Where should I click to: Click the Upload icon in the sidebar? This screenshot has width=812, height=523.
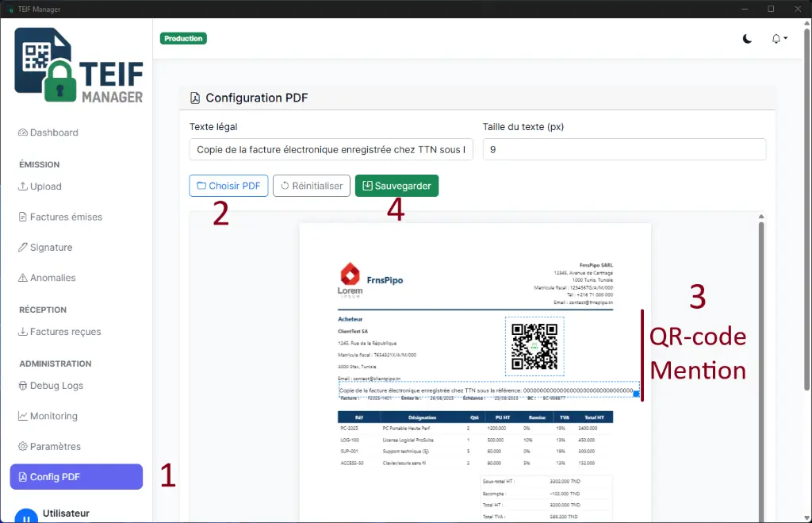[23, 187]
